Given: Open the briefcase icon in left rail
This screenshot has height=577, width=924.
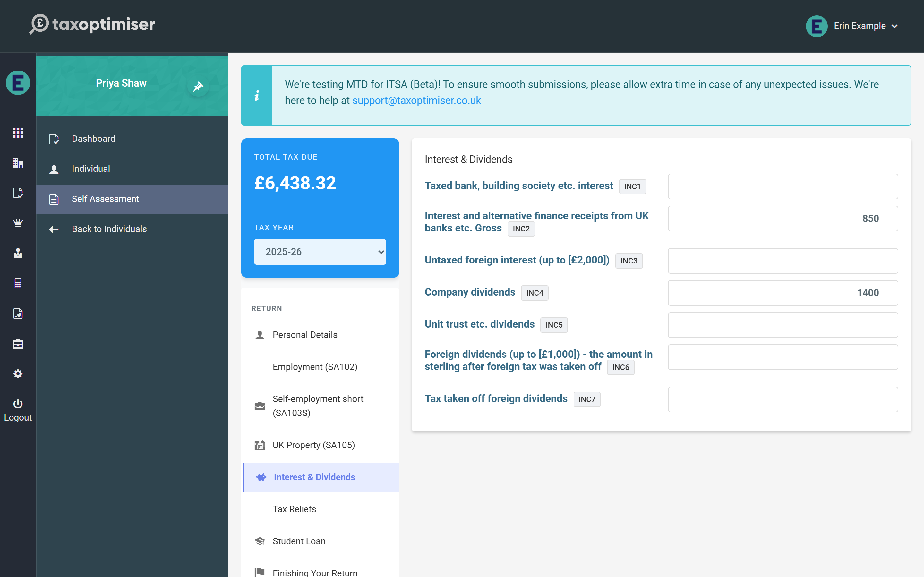Looking at the screenshot, I should [18, 343].
